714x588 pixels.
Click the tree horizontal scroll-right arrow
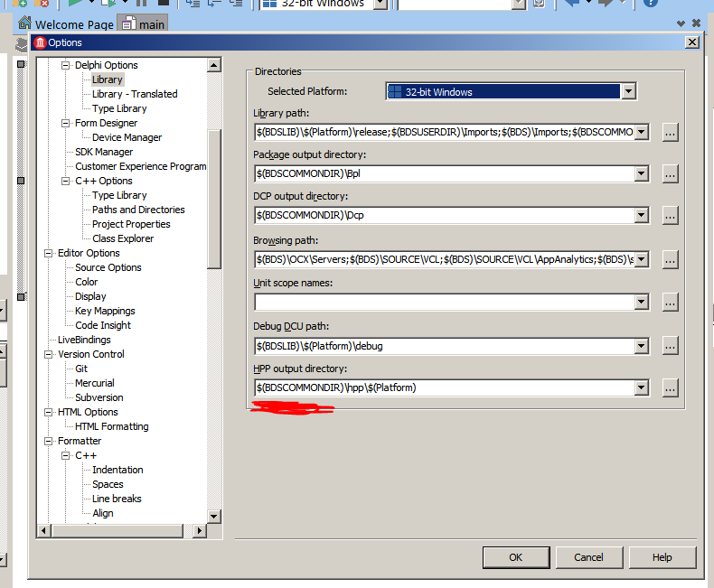pyautogui.click(x=200, y=531)
